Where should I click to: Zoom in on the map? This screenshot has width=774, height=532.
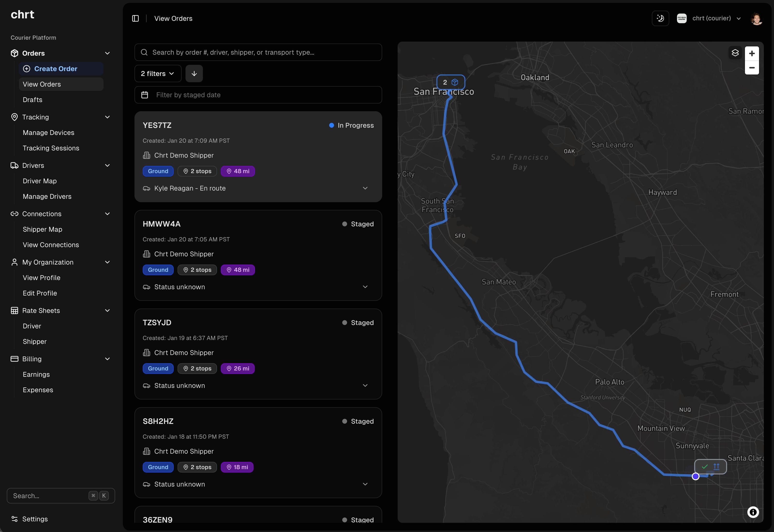point(752,53)
